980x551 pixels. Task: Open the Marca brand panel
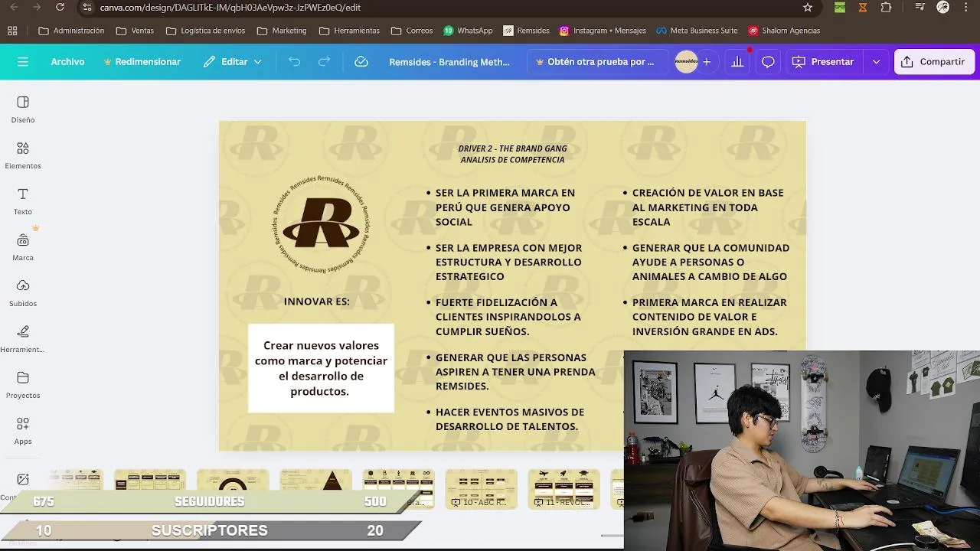[x=23, y=247]
